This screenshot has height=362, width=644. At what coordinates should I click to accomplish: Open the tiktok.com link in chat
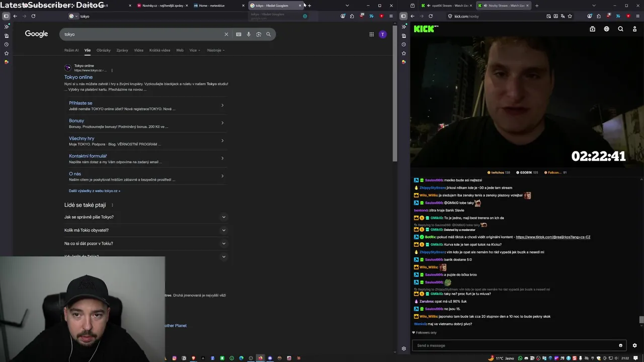point(553,237)
